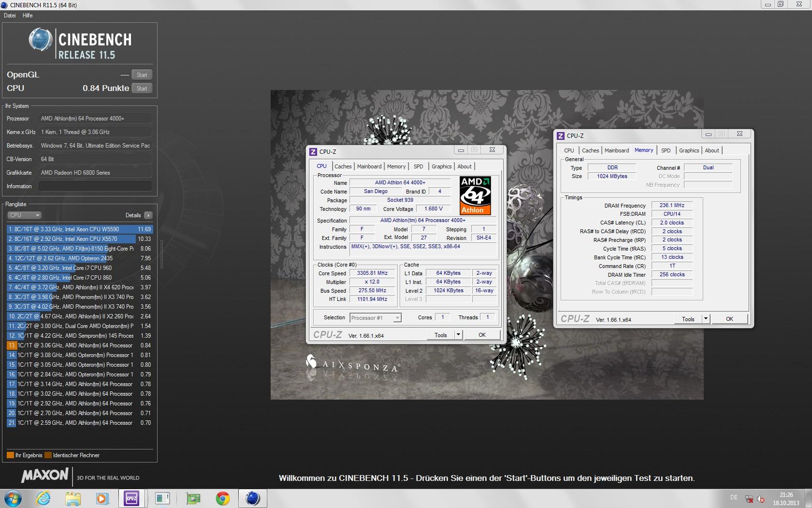Open Windows Explorer folder icon in taskbar
812x508 pixels.
[73, 498]
